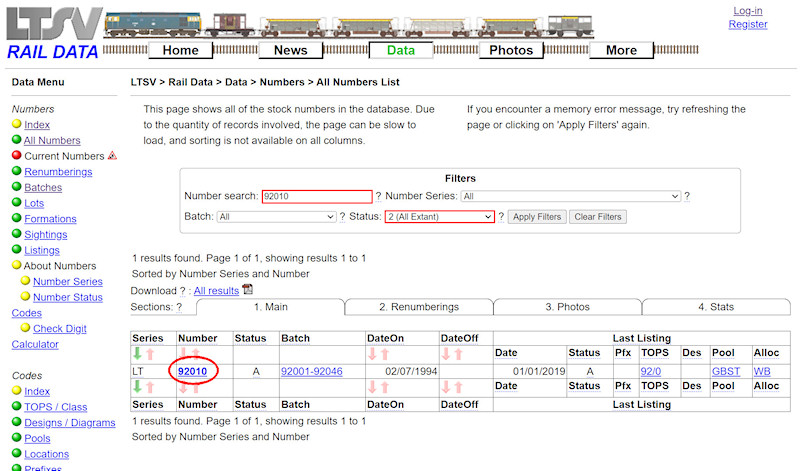
Task: Open the Batch filter dropdown
Action: pos(276,216)
